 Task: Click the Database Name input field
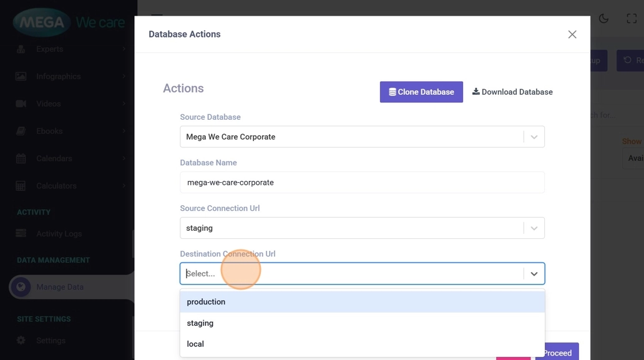pos(362,183)
